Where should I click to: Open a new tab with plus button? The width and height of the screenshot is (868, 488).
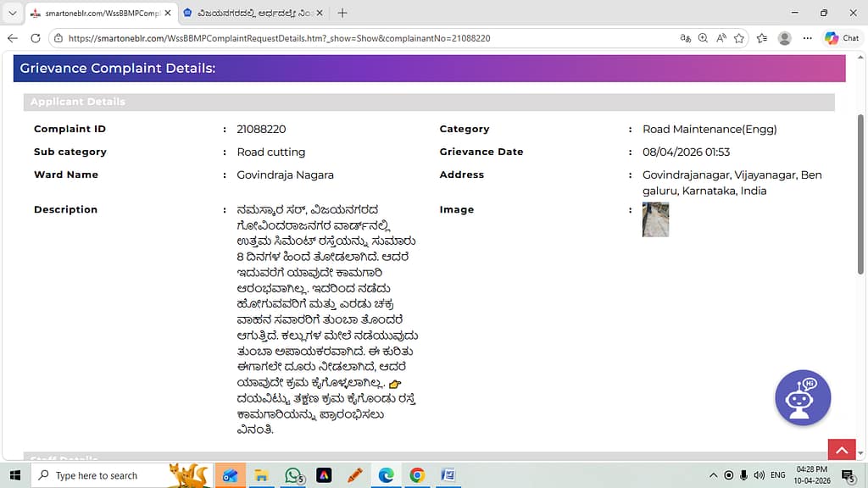pyautogui.click(x=342, y=14)
